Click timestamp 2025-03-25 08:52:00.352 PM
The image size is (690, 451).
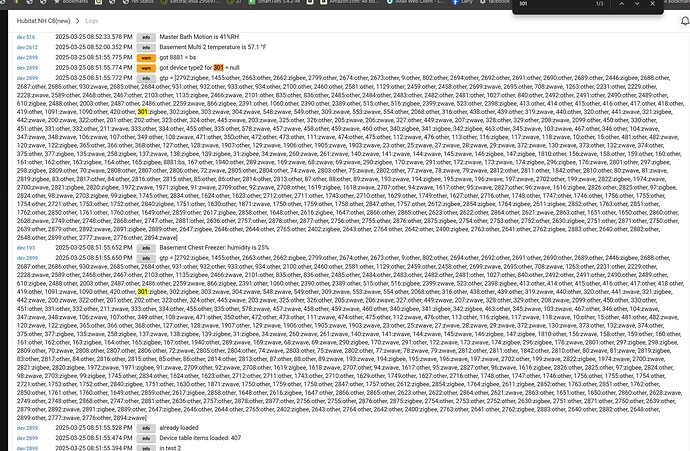click(94, 47)
